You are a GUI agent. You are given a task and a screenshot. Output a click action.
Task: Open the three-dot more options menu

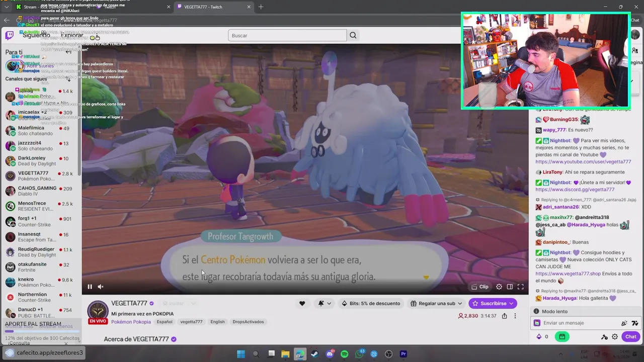[x=515, y=316]
